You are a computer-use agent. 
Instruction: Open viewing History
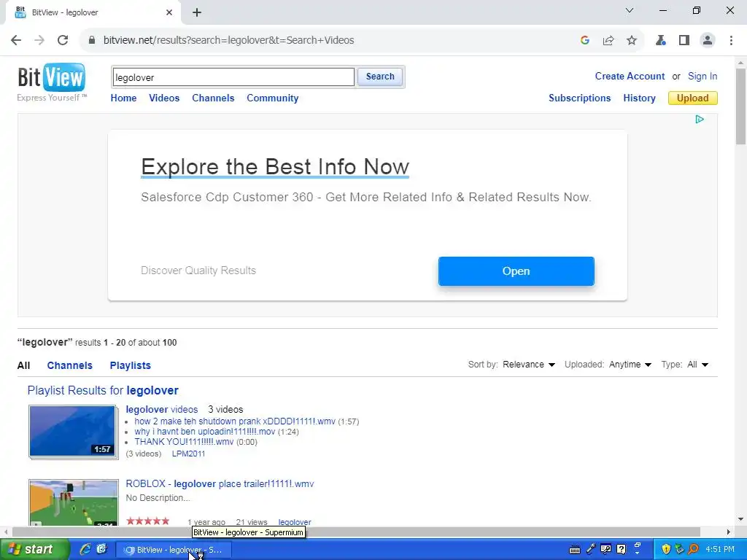coord(639,98)
